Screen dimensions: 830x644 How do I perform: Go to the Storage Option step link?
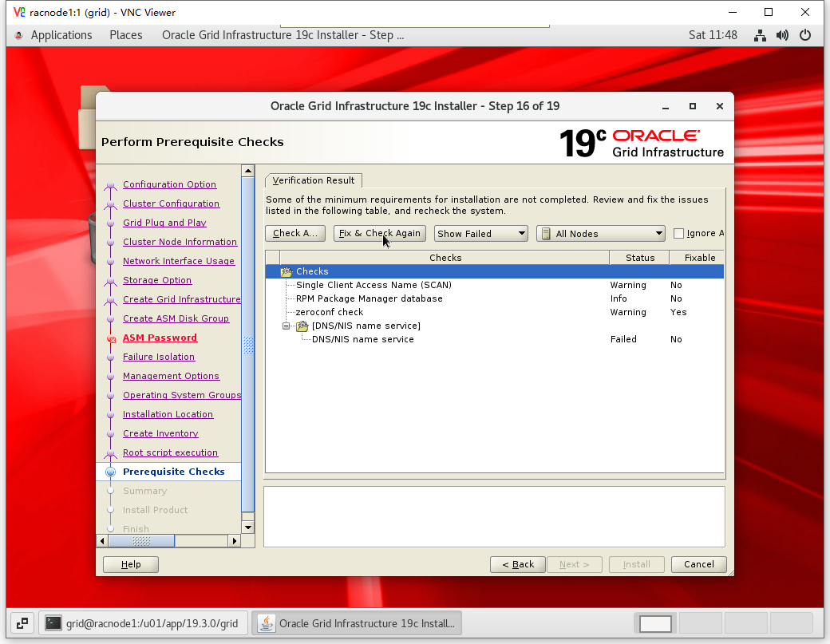click(157, 280)
